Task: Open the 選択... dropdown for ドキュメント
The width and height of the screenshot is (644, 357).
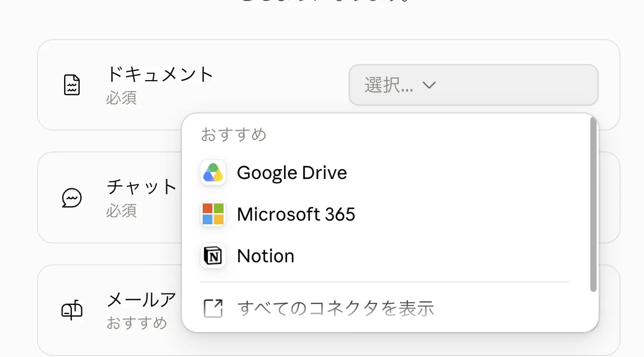Action: [x=473, y=85]
